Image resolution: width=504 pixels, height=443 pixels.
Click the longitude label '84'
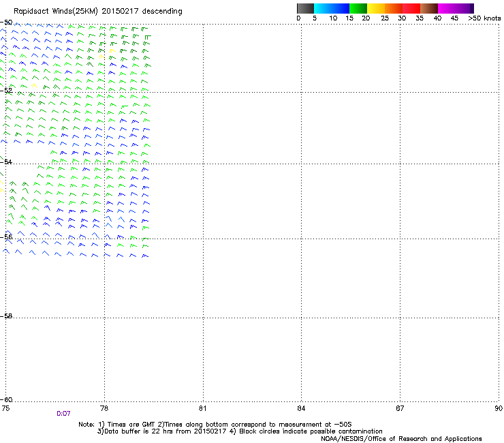[x=301, y=408]
